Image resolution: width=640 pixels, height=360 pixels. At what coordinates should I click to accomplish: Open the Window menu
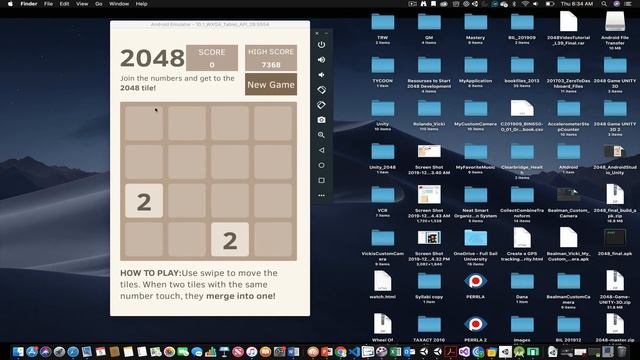pyautogui.click(x=119, y=4)
